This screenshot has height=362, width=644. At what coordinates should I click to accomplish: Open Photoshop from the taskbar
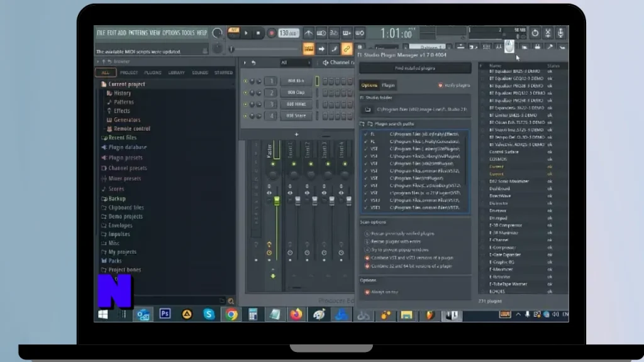165,314
